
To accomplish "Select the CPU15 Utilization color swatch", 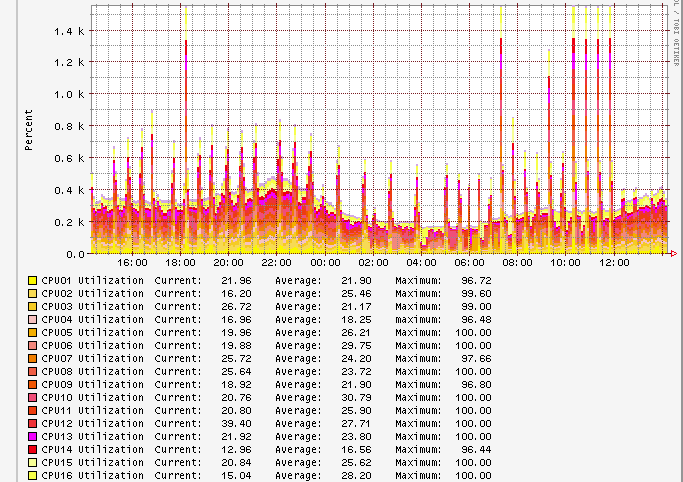I will (32, 463).
